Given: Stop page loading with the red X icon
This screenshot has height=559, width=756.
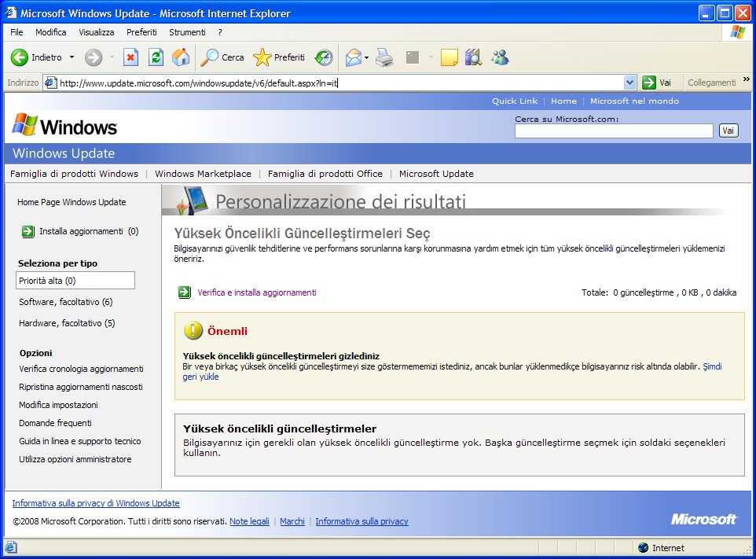Looking at the screenshot, I should [x=130, y=57].
